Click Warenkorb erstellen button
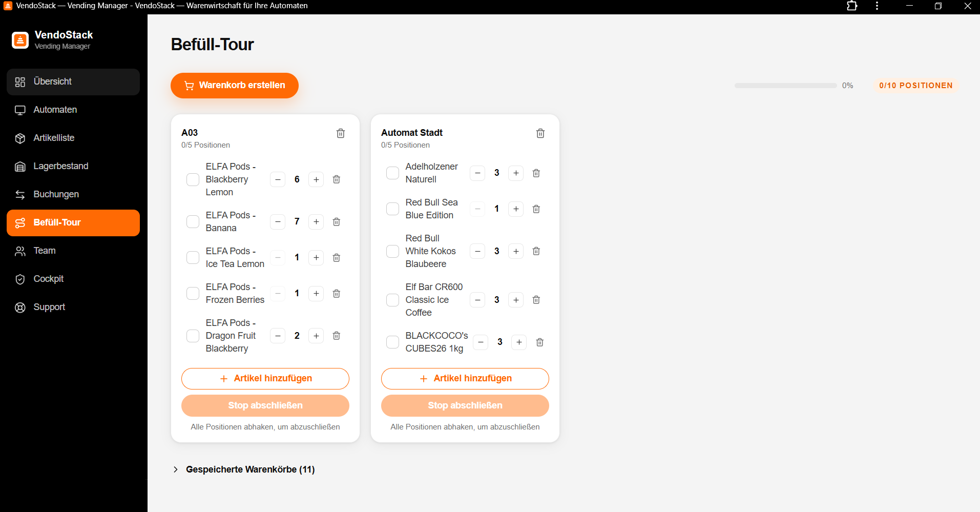Viewport: 980px width, 512px height. tap(235, 86)
